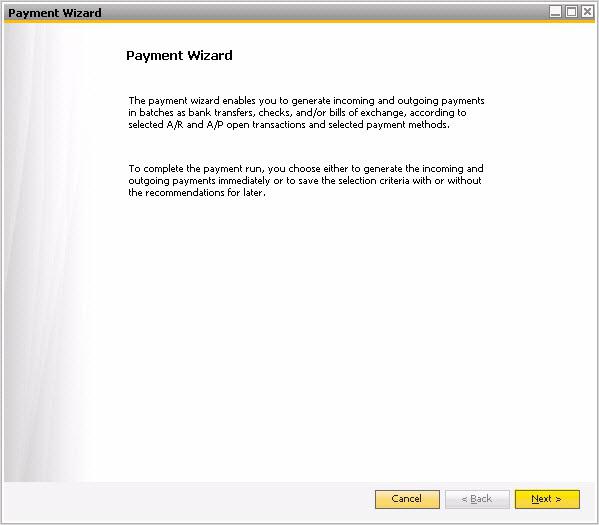Viewport: 599px width, 525px height.
Task: Click the Next > button
Action: click(x=547, y=499)
